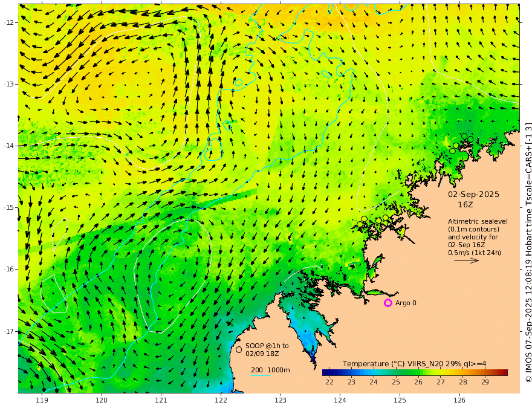532x411 pixels.
Task: Click latitude axis label -14
Action: pos(9,146)
